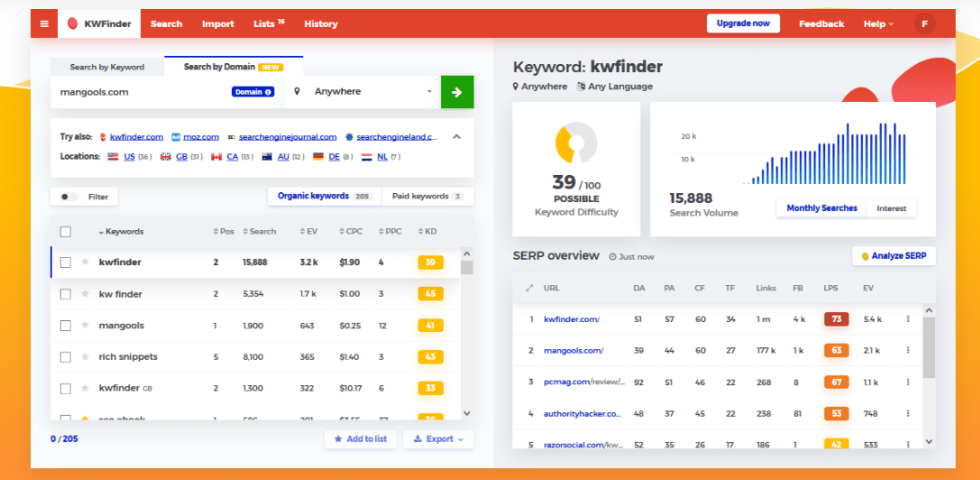Check the kwfinder row checkbox
980x480 pixels.
[x=66, y=263]
